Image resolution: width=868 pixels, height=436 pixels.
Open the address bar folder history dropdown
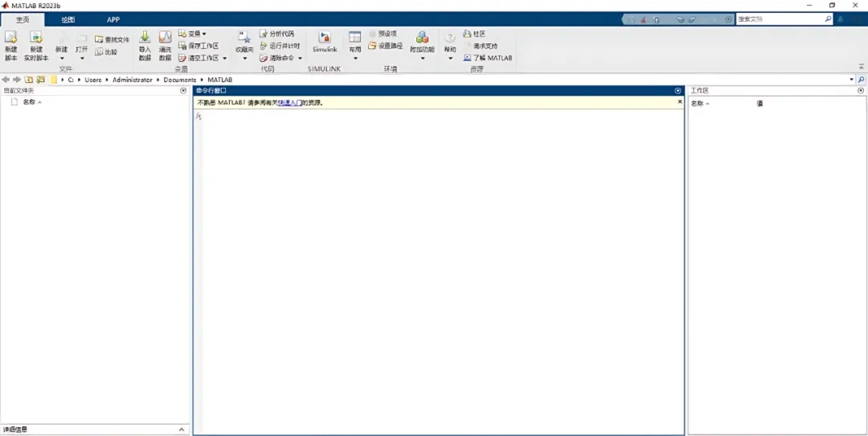(x=851, y=80)
